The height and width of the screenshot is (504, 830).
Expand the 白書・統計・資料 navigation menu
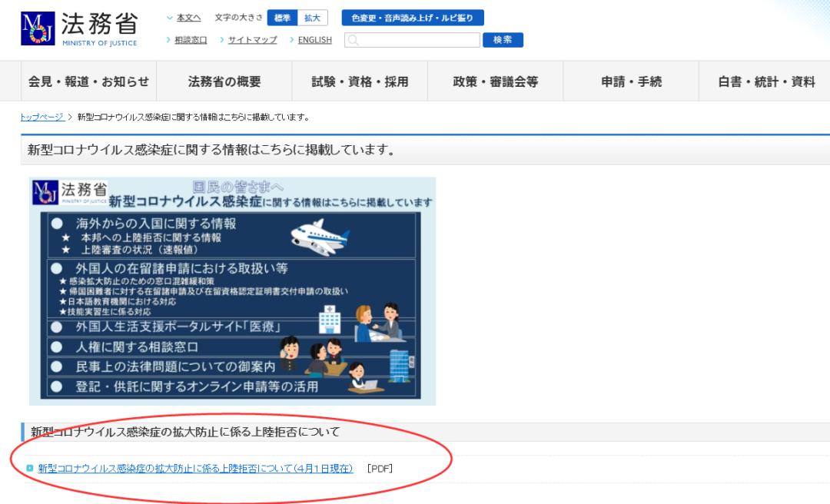766,81
